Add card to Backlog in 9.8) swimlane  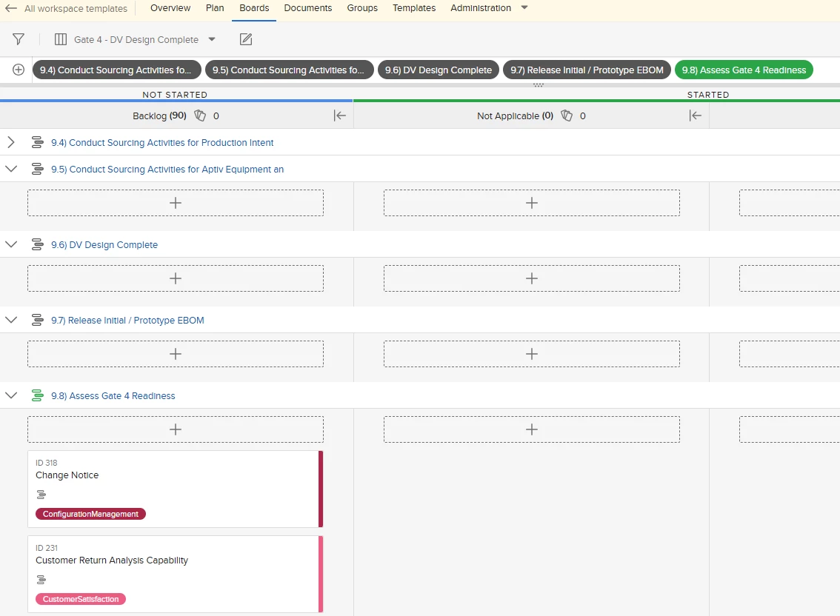pyautogui.click(x=175, y=429)
